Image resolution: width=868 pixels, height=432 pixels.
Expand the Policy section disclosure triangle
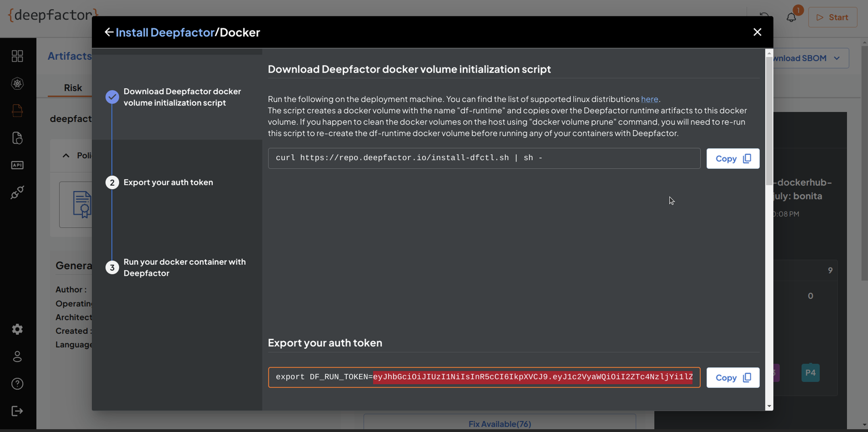point(65,155)
